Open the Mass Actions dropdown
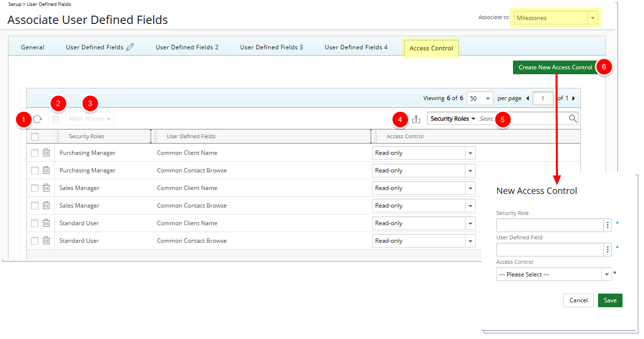This screenshot has width=644, height=339. 89,118
